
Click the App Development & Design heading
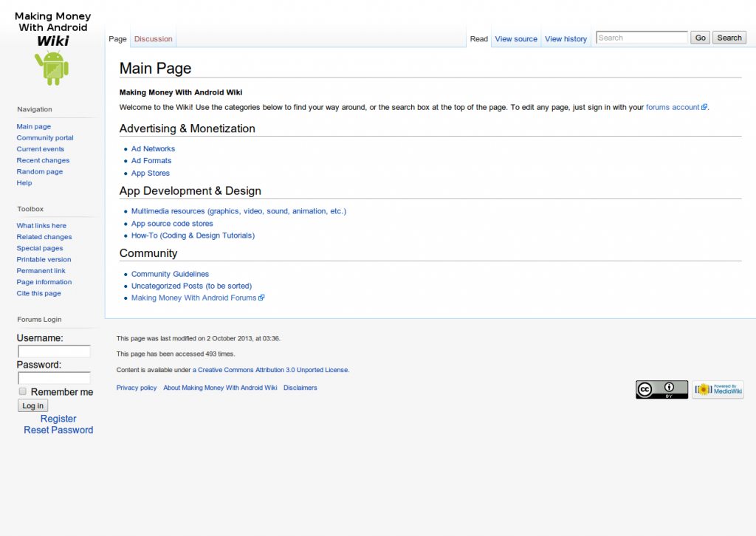coord(190,191)
